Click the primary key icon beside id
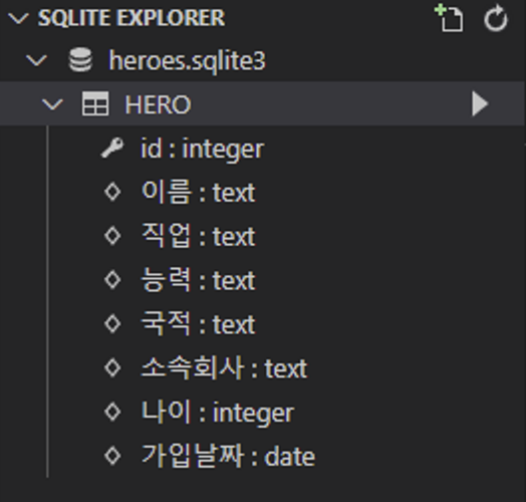 tap(112, 148)
